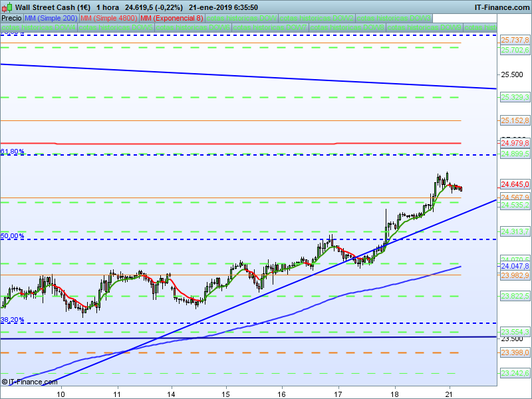Select the cotas historicas DOW9 label
The image size is (532, 399).
(x=424, y=27)
